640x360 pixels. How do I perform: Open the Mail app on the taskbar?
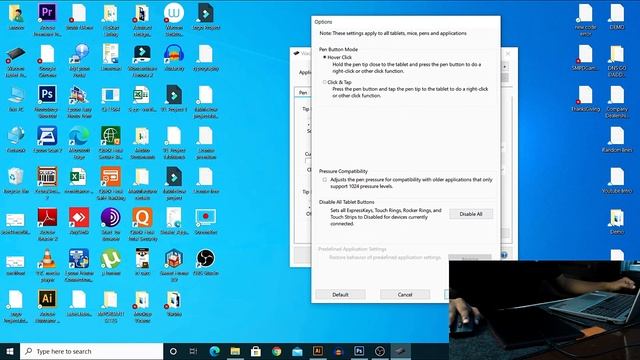click(297, 351)
